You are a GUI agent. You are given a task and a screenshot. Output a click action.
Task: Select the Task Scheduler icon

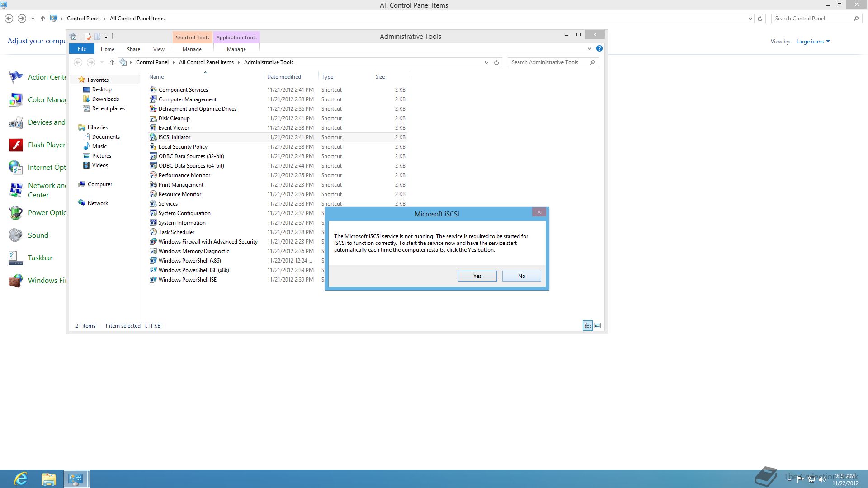pyautogui.click(x=153, y=232)
